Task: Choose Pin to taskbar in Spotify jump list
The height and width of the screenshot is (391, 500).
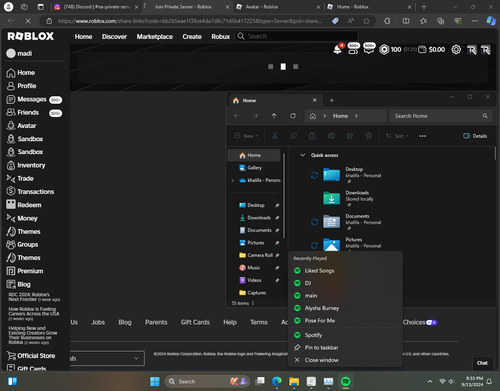Action: pyautogui.click(x=345, y=348)
